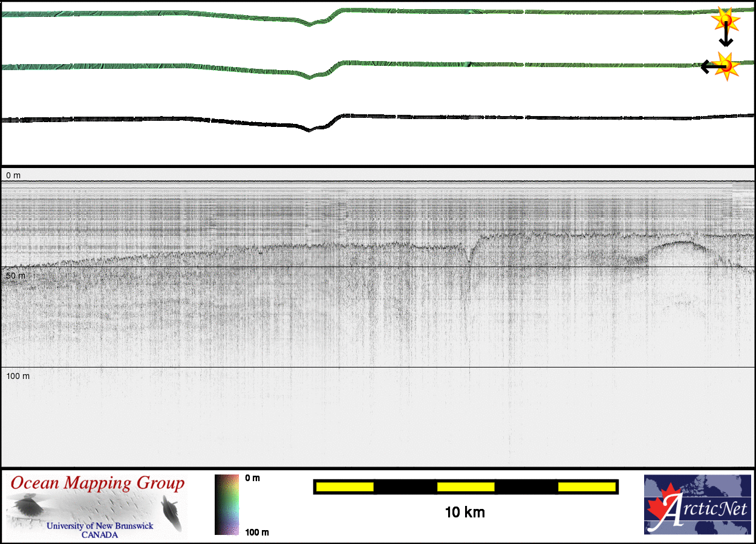Click the ArcticNet logo

(x=697, y=504)
